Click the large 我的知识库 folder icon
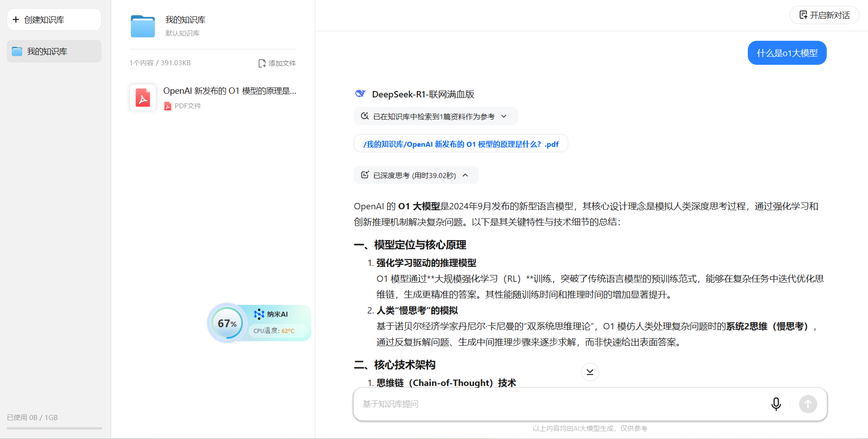Viewport: 868px width, 439px height. 143,26
